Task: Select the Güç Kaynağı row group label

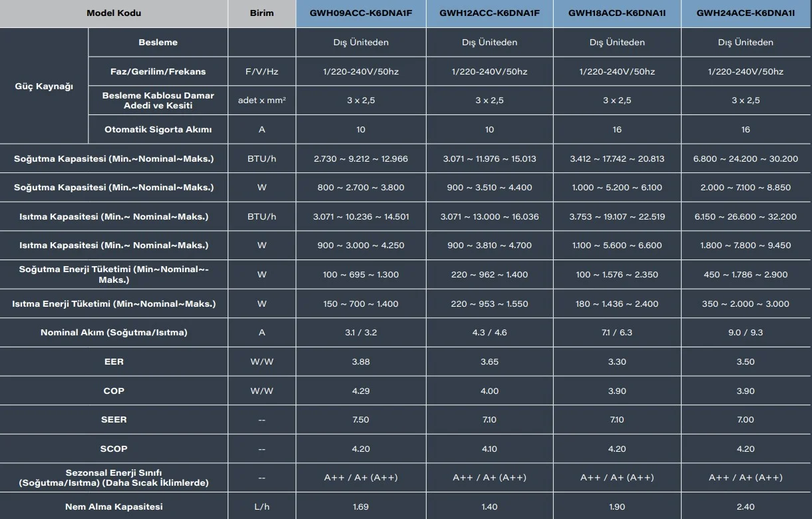Action: pyautogui.click(x=44, y=86)
